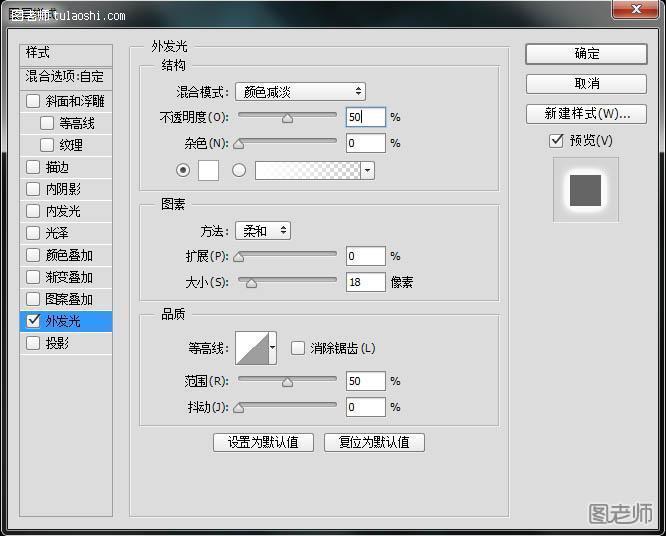Screen dimensions: 666x536
Task: Select the highlighted 外发光 style row
Action: coord(66,321)
